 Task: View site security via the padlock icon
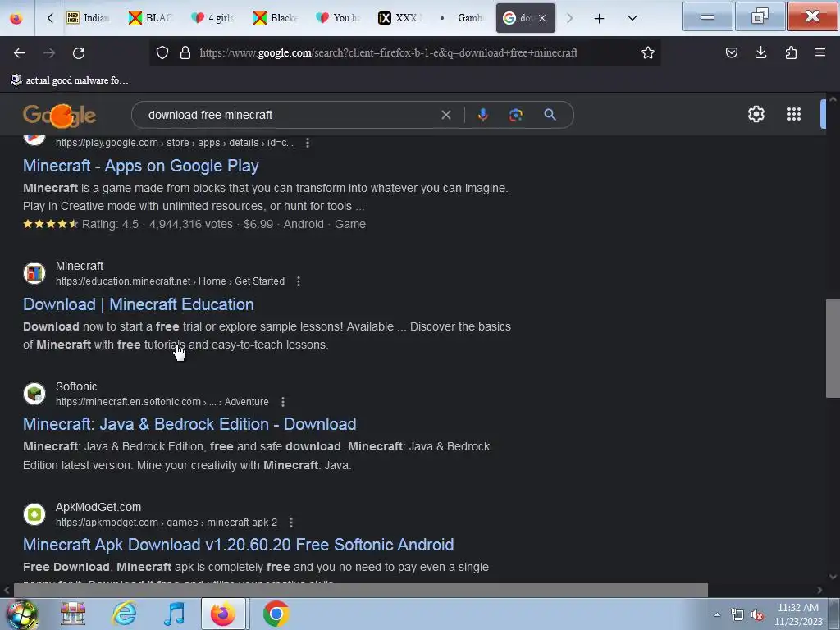[185, 52]
